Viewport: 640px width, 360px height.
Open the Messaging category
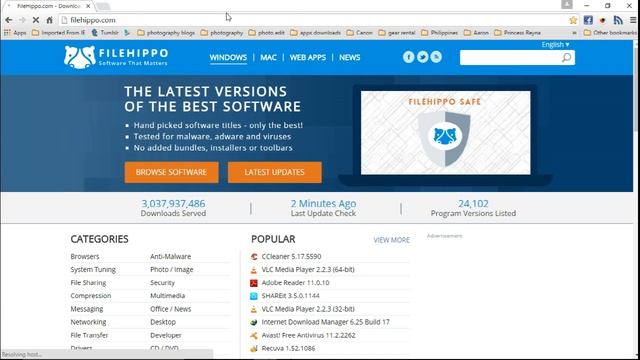[87, 309]
